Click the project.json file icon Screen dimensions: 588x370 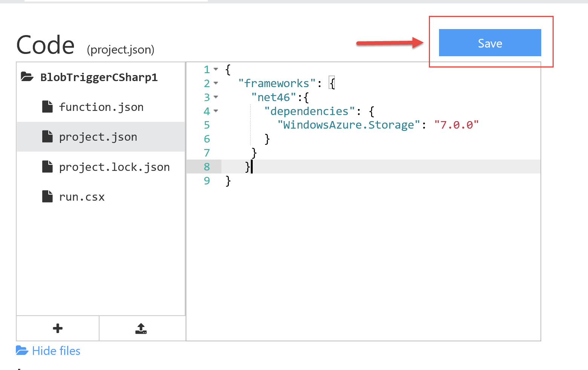[x=48, y=137]
